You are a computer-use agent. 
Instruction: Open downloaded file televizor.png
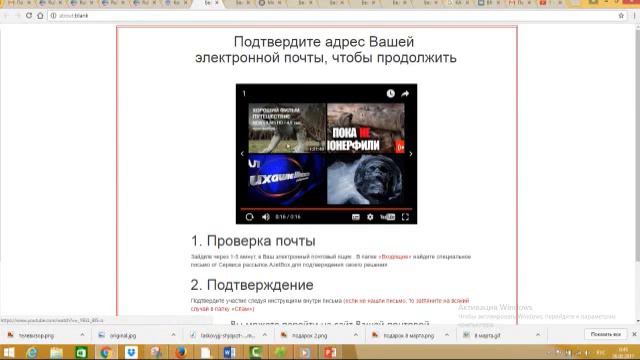(x=36, y=336)
